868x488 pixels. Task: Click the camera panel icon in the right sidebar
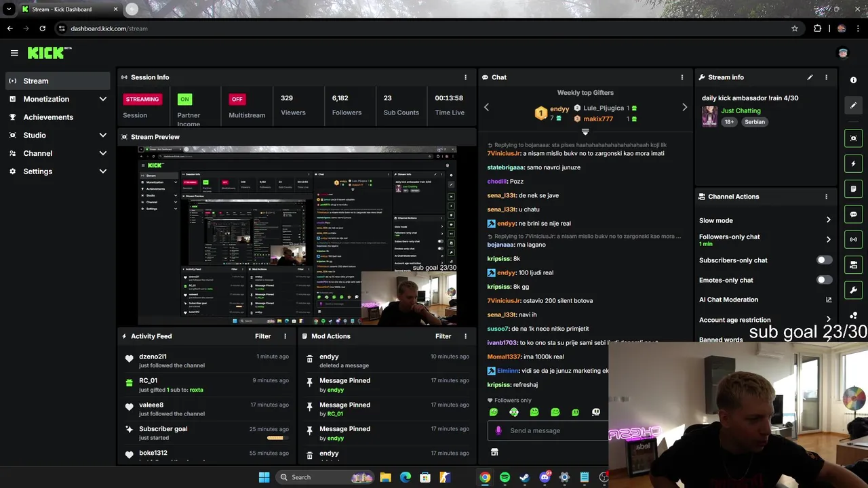[x=853, y=264]
